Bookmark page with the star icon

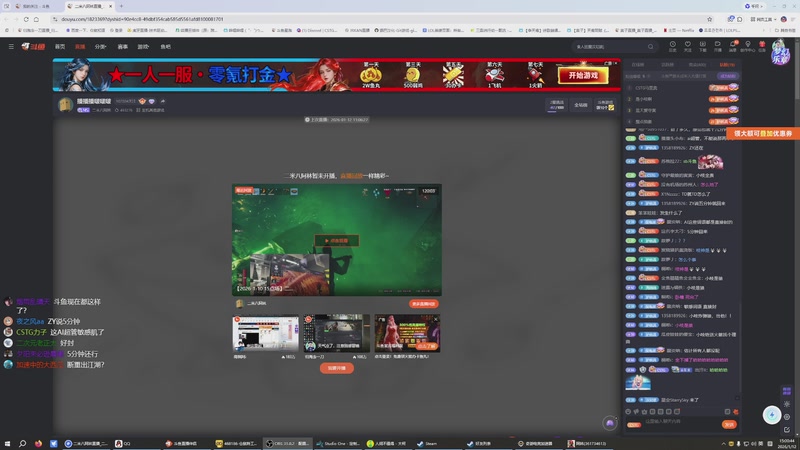pyautogui.click(x=709, y=19)
